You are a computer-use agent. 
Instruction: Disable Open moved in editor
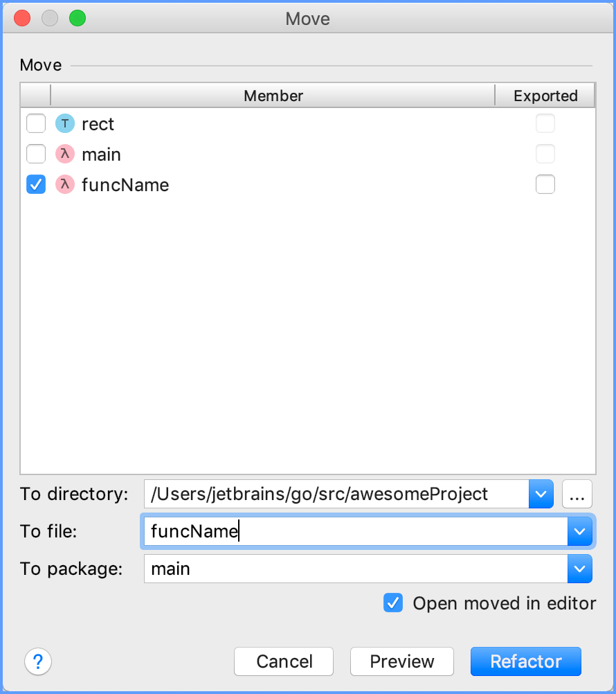coord(393,603)
